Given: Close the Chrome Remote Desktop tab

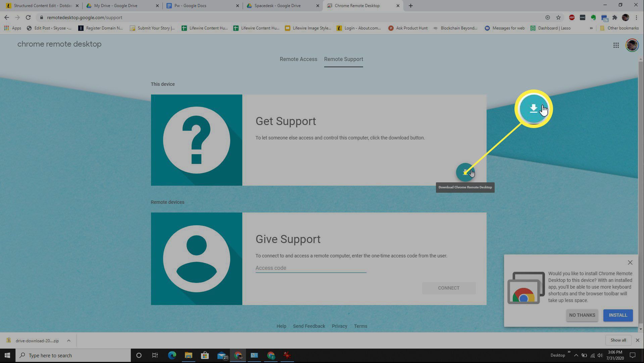Looking at the screenshot, I should (398, 6).
